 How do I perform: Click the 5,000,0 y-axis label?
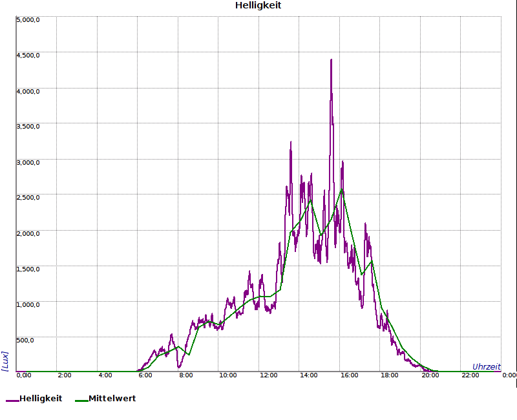point(28,20)
